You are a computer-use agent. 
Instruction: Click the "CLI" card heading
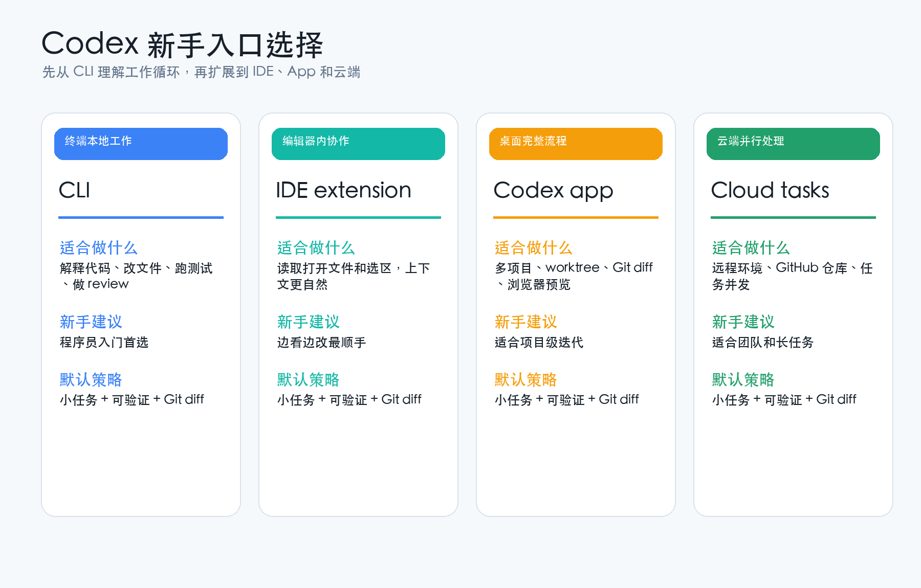tap(75, 190)
